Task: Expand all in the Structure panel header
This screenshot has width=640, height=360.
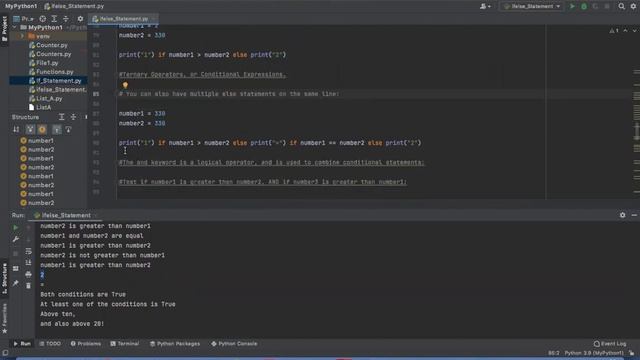Action: tap(61, 117)
